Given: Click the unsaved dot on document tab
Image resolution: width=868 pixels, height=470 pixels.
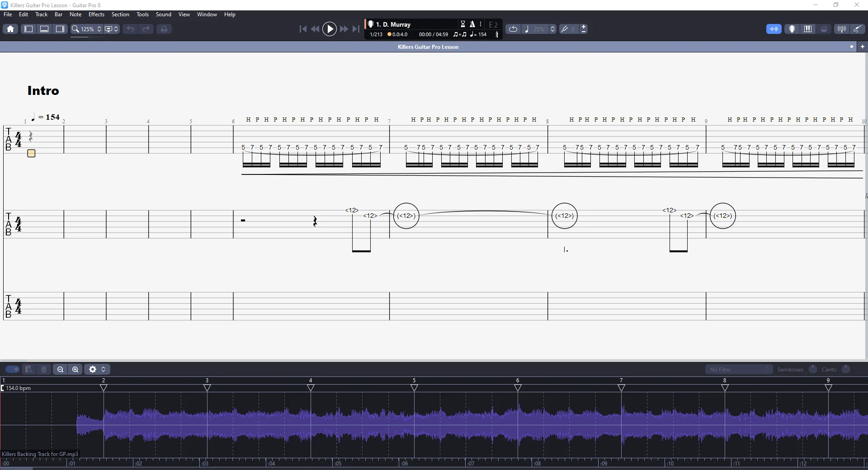Looking at the screenshot, I should coord(852,47).
